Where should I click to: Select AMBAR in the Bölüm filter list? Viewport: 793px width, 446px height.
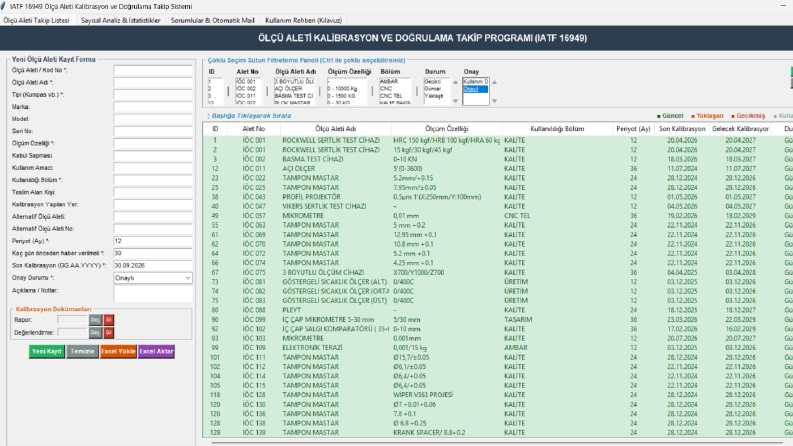pos(389,81)
